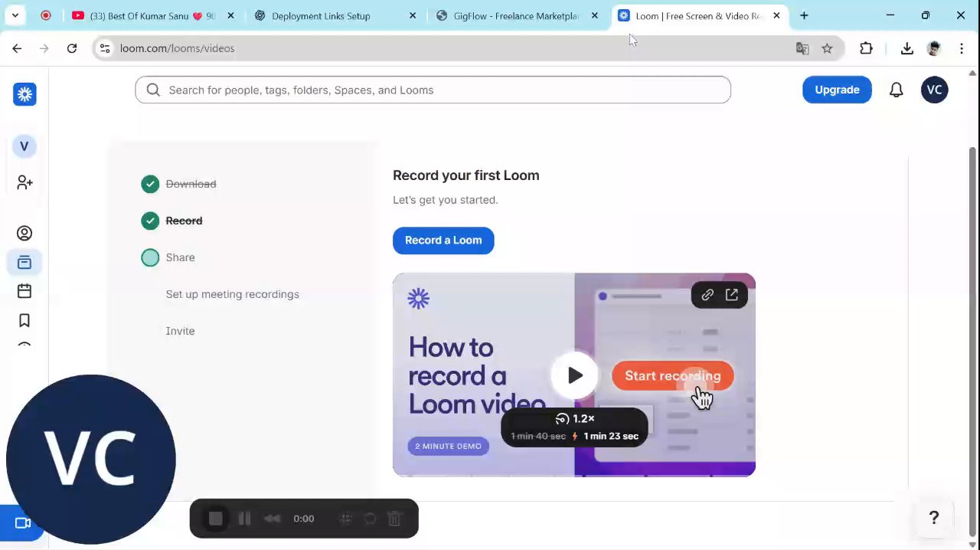Click the rewind icon in recording bar
Image resolution: width=980 pixels, height=550 pixels.
click(x=273, y=519)
